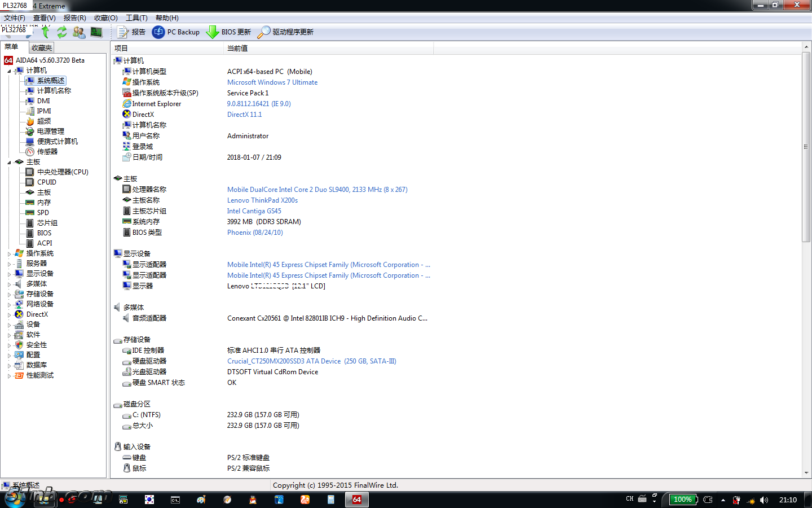Click the BIOS 更新 green arrow button

(x=228, y=32)
